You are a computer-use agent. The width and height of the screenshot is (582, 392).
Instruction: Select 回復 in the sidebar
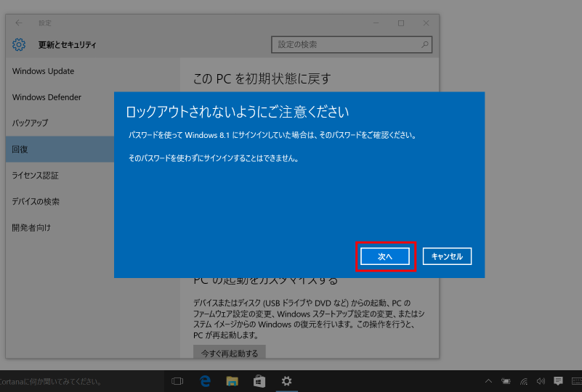tap(60, 149)
